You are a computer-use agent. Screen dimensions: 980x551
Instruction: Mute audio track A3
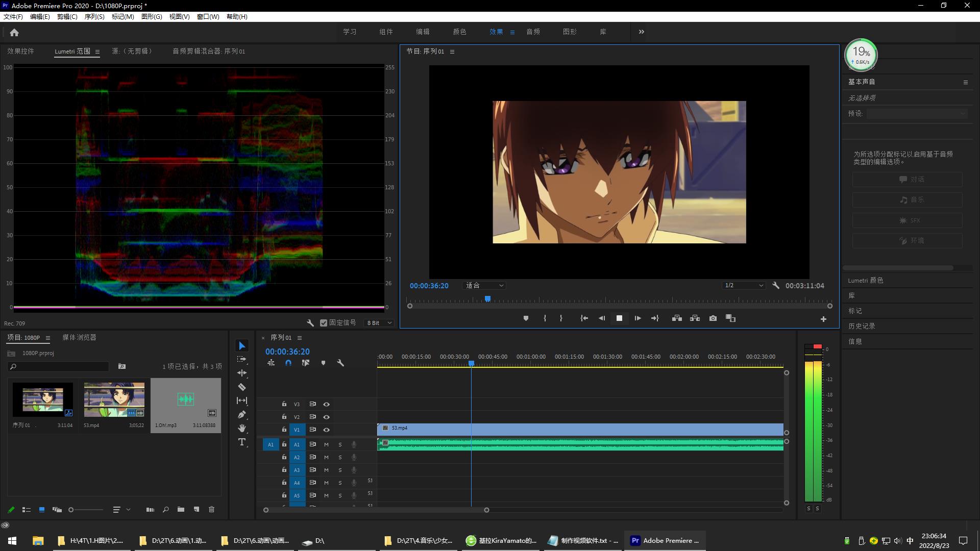pyautogui.click(x=326, y=470)
